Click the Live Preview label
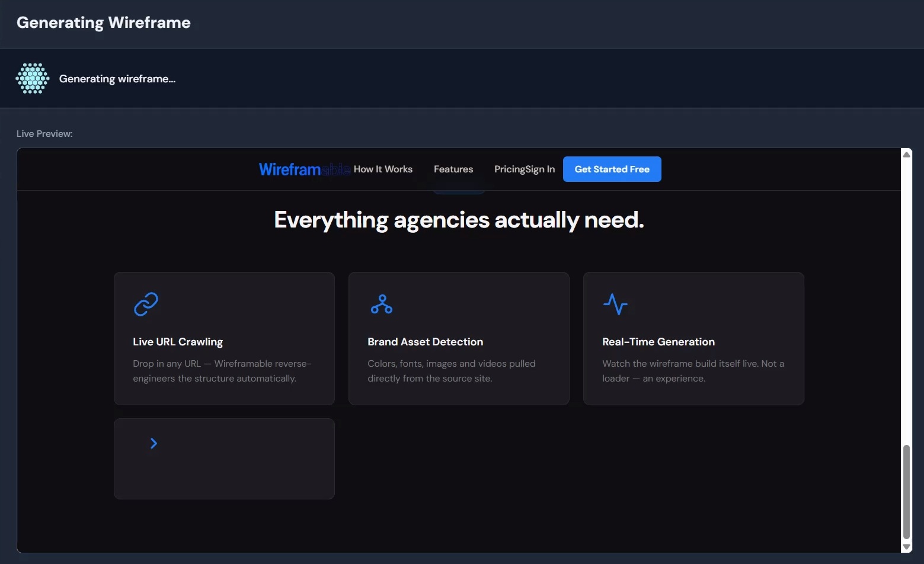 point(44,133)
